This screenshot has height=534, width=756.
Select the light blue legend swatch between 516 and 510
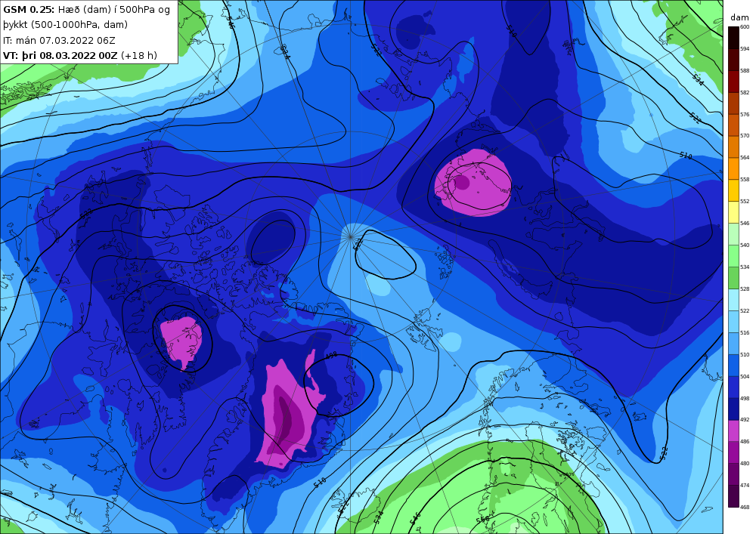[x=733, y=344]
